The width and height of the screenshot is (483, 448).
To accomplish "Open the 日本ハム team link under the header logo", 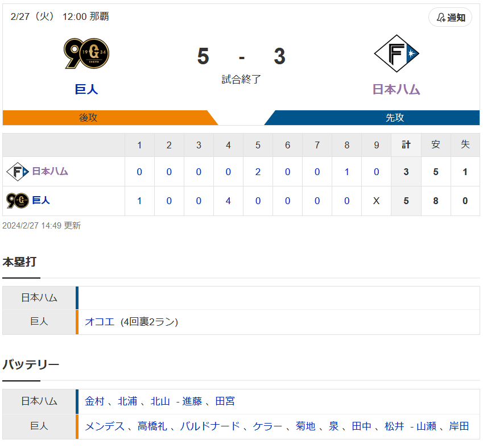I will point(397,89).
